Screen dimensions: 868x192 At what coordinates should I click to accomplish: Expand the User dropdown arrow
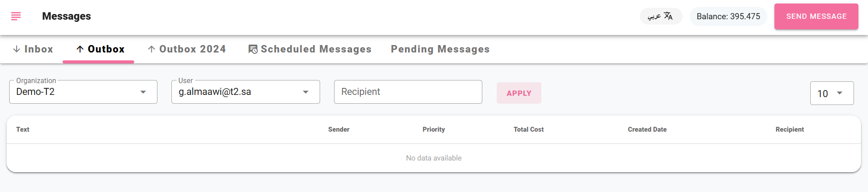(x=306, y=92)
